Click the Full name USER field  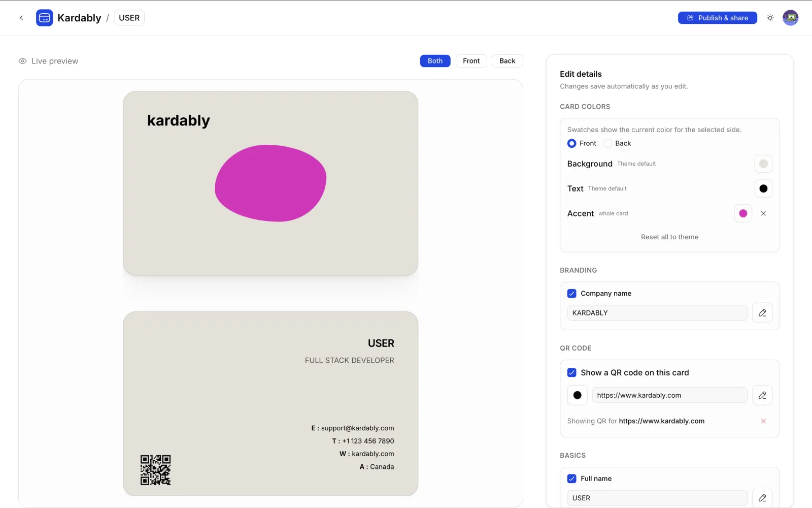(x=657, y=498)
